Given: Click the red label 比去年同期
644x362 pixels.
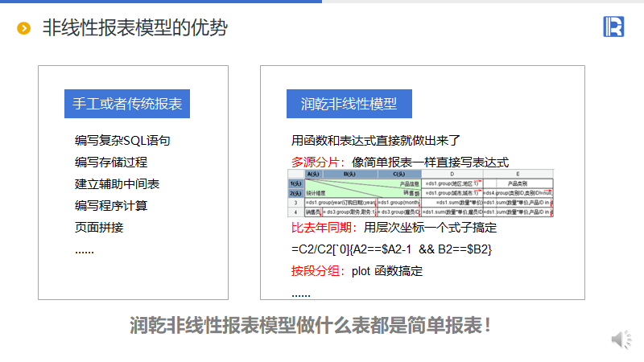Looking at the screenshot, I should point(321,228).
